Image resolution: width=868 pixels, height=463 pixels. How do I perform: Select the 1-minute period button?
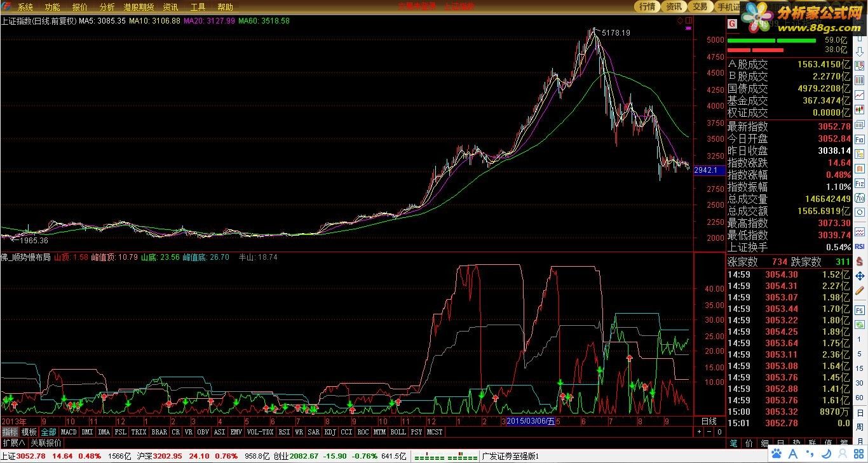pos(860,339)
